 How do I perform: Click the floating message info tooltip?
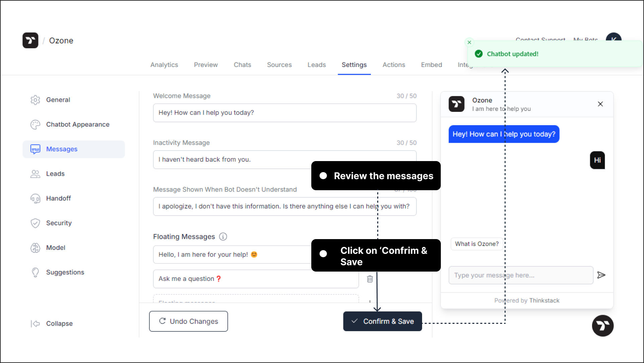click(x=223, y=236)
